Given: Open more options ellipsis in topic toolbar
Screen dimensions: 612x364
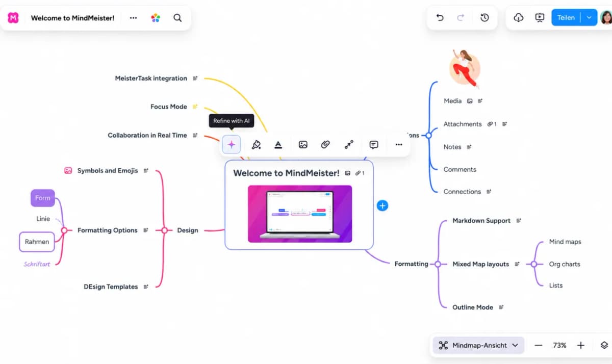Looking at the screenshot, I should pos(399,145).
